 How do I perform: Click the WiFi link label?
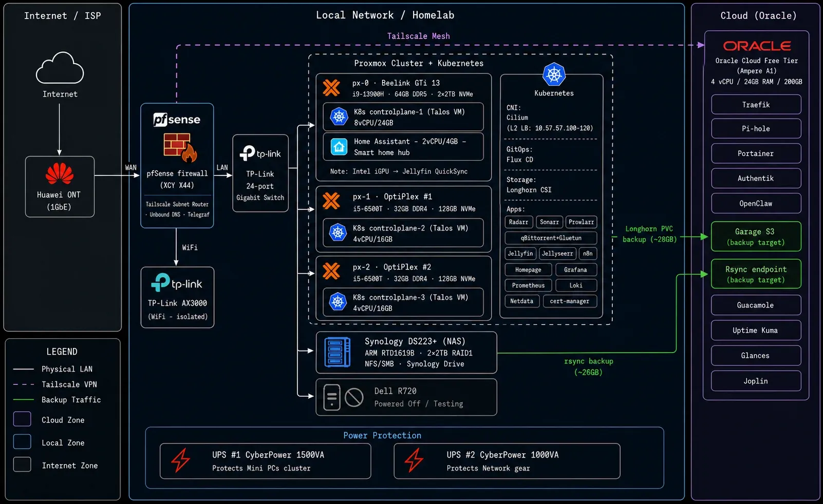click(x=190, y=247)
